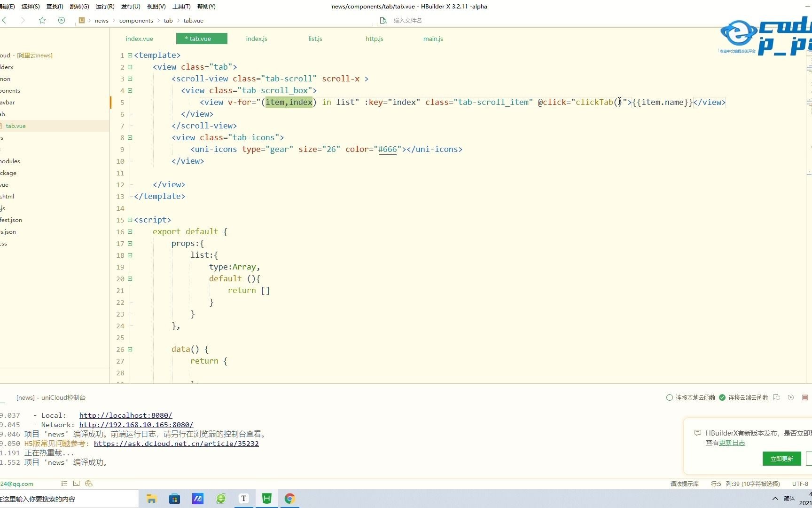Click the back navigation arrow
The image size is (812, 508).
4,20
